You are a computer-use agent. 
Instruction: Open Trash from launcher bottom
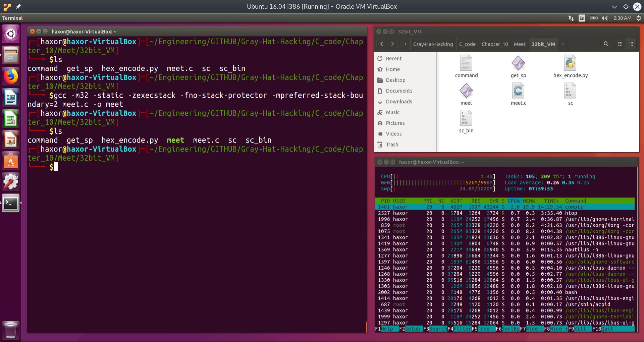(11, 330)
